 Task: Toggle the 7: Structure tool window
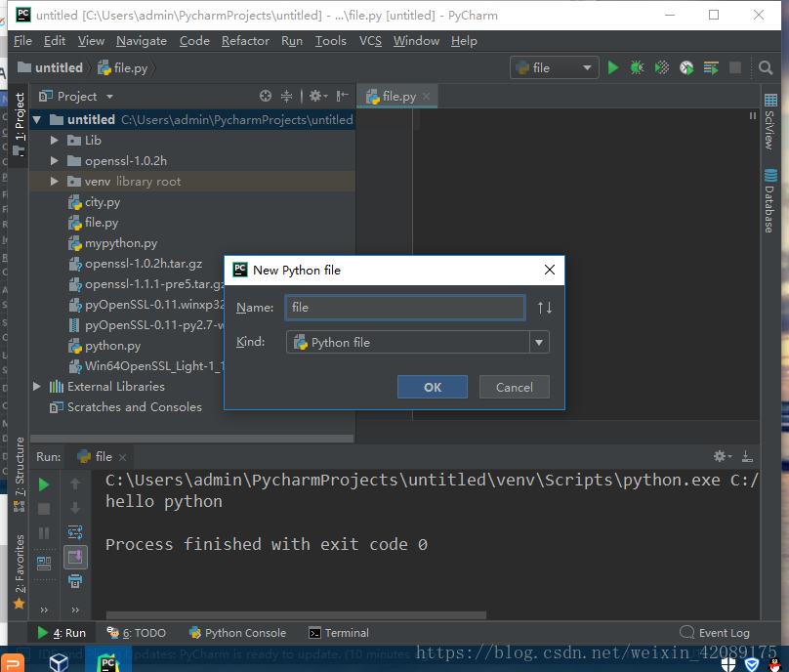point(20,474)
